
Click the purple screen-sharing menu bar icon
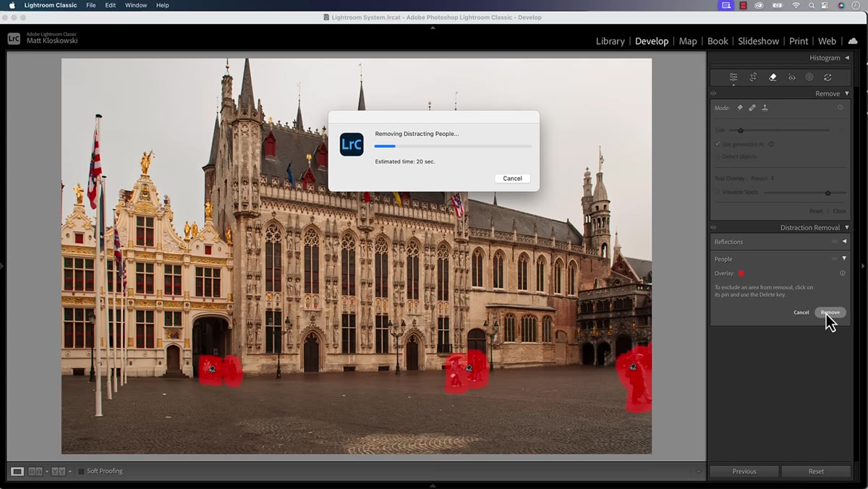726,5
